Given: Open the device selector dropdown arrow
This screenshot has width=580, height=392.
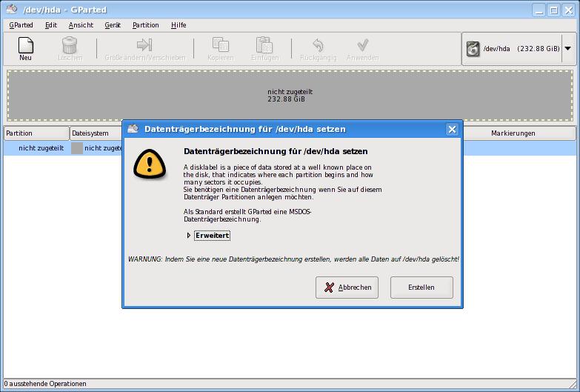Looking at the screenshot, I should [568, 48].
